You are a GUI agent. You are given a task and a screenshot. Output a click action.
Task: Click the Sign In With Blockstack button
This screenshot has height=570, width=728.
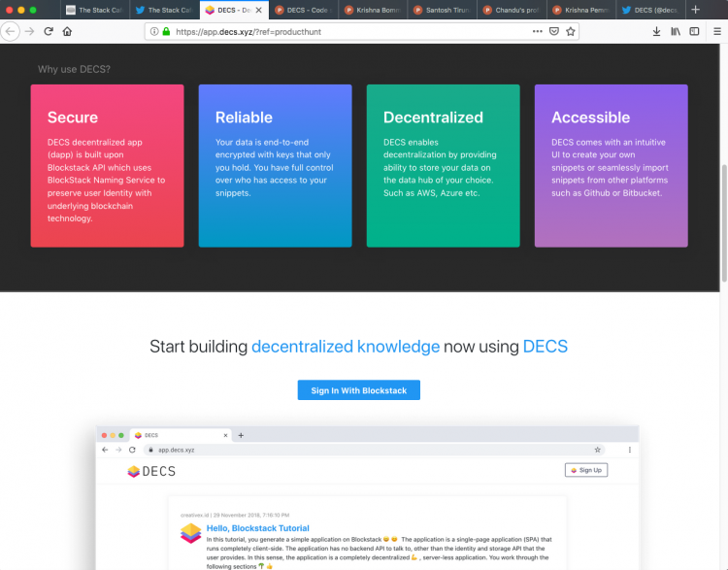pos(359,390)
